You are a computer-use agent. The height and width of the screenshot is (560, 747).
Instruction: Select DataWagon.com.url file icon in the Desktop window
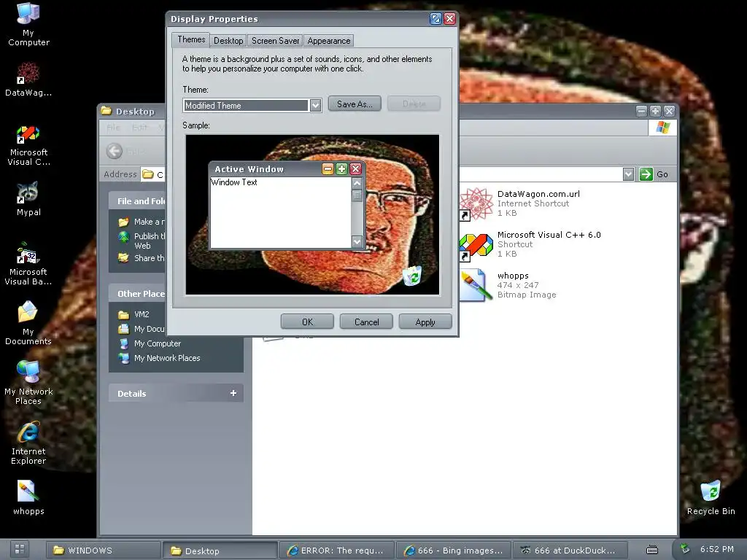click(476, 203)
